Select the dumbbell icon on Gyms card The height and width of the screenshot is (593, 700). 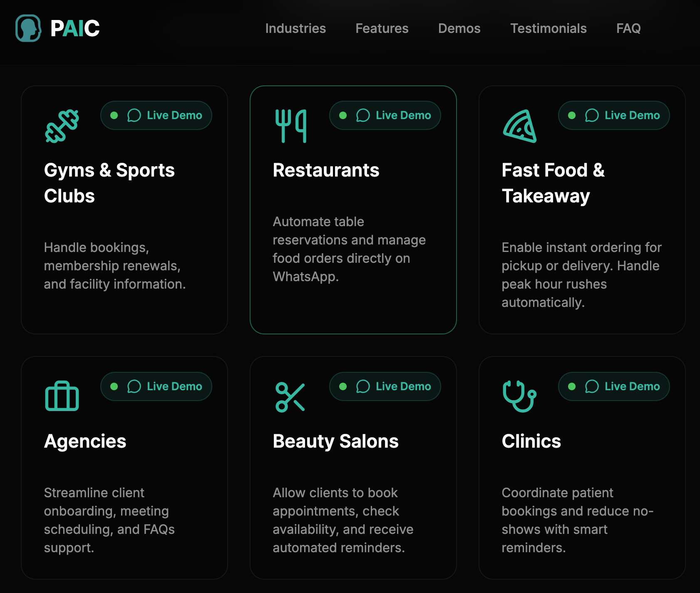[62, 125]
